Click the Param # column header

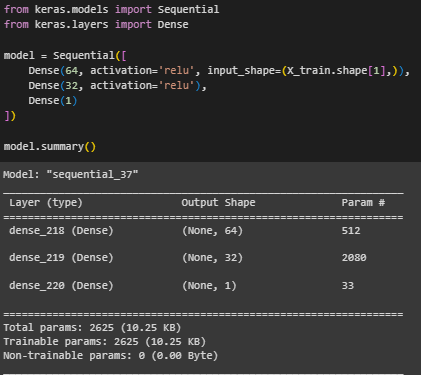tap(363, 203)
